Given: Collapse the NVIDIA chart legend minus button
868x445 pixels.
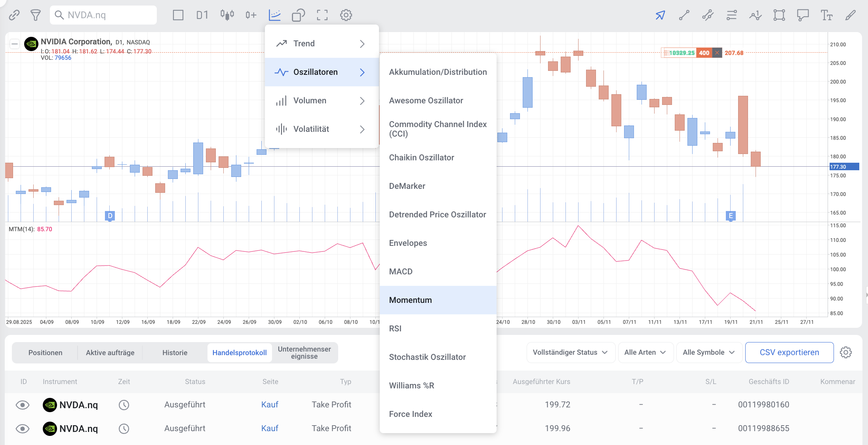Looking at the screenshot, I should coord(15,44).
